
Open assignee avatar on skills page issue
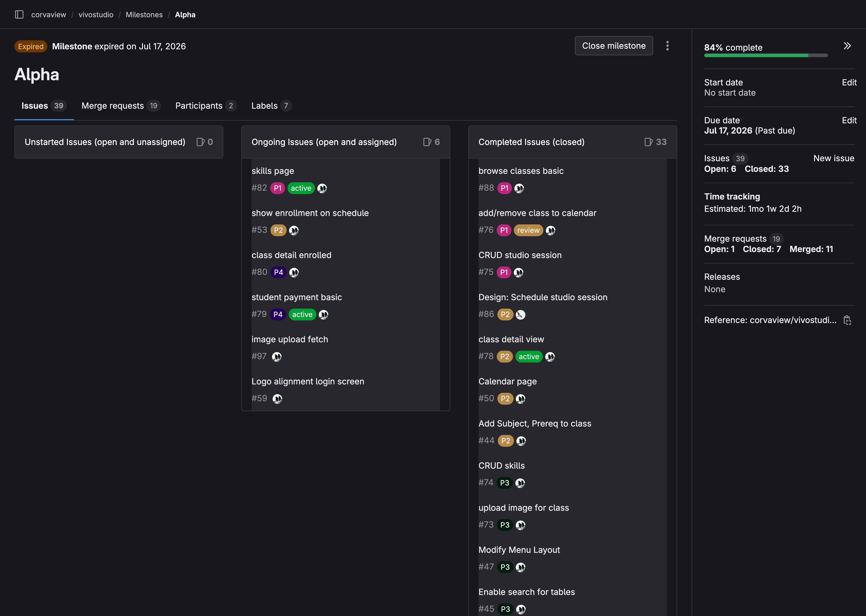pyautogui.click(x=322, y=188)
